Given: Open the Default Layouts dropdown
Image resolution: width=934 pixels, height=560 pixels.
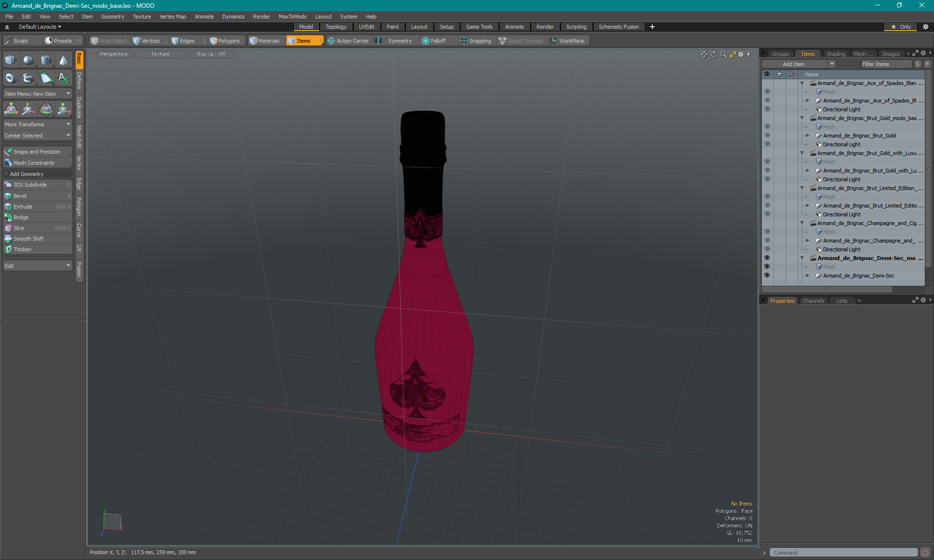Looking at the screenshot, I should [40, 27].
